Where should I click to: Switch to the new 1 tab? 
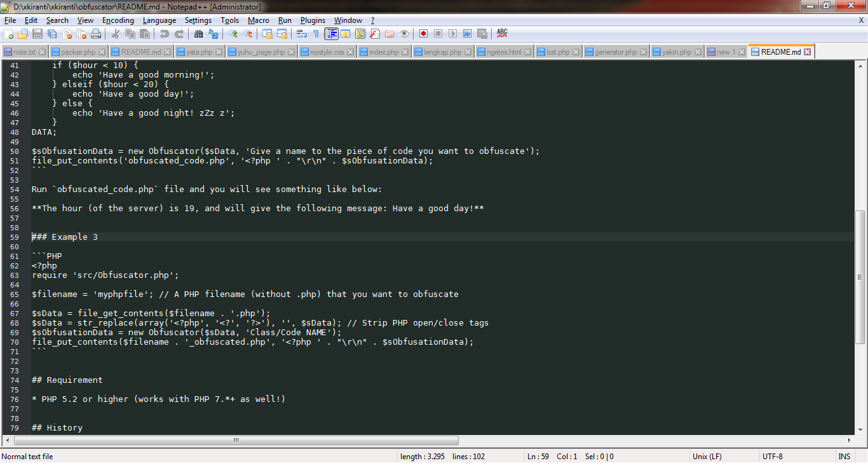tap(726, 52)
